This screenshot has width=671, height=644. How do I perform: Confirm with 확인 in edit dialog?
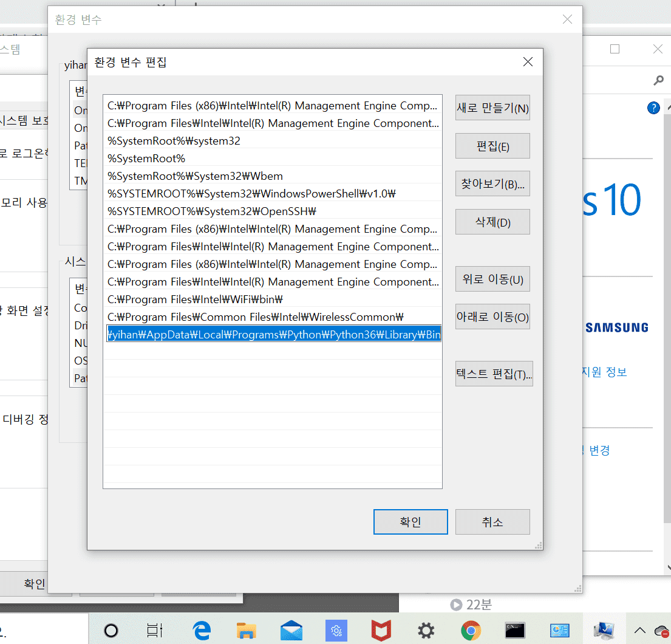coord(410,522)
